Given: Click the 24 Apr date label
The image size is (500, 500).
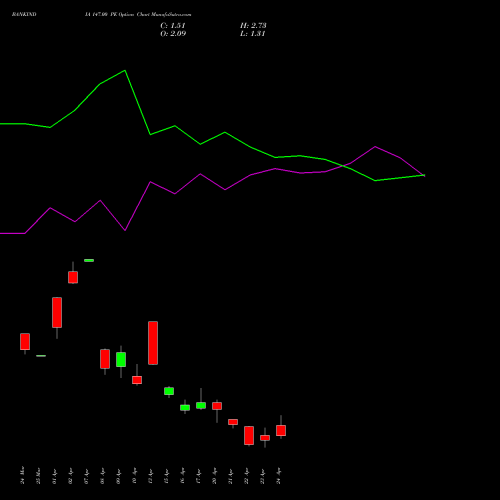Looking at the screenshot, I should click(278, 476).
